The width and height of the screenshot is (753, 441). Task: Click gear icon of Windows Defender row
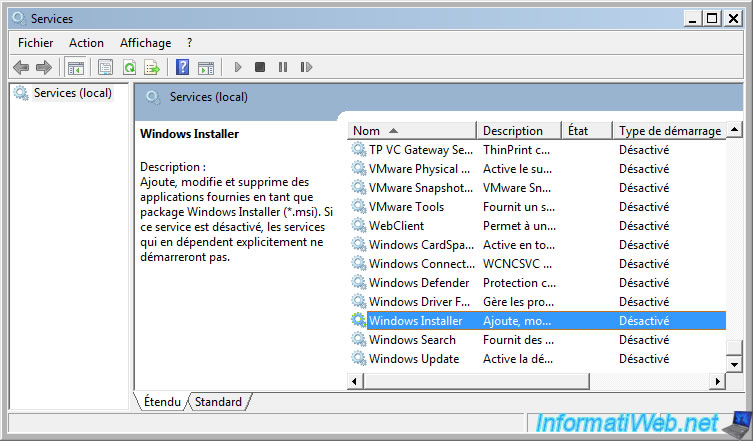[358, 282]
